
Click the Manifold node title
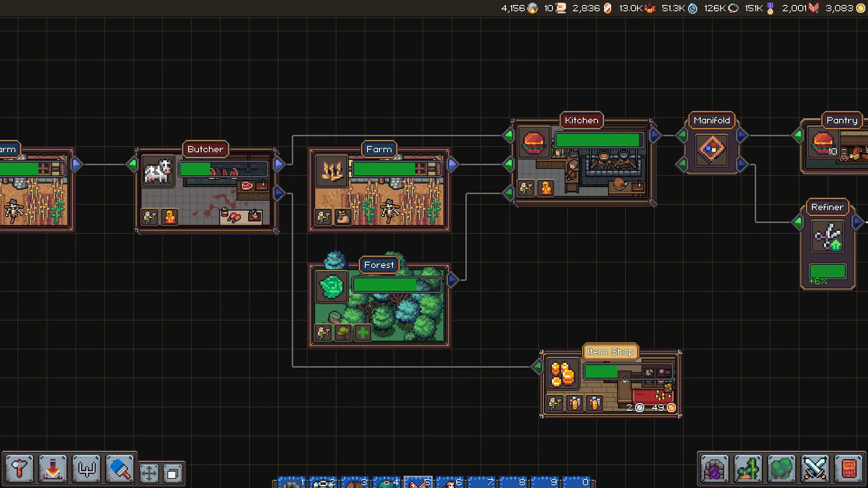[x=712, y=120]
